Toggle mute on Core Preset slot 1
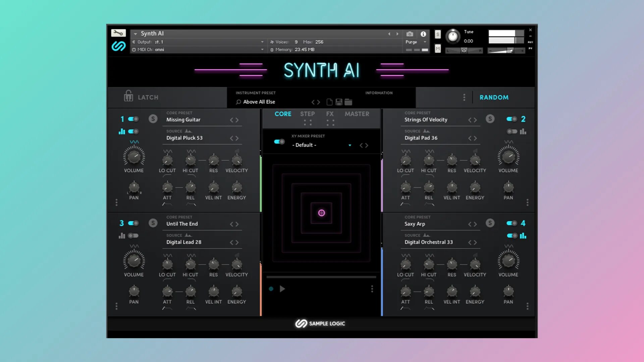 tap(133, 118)
